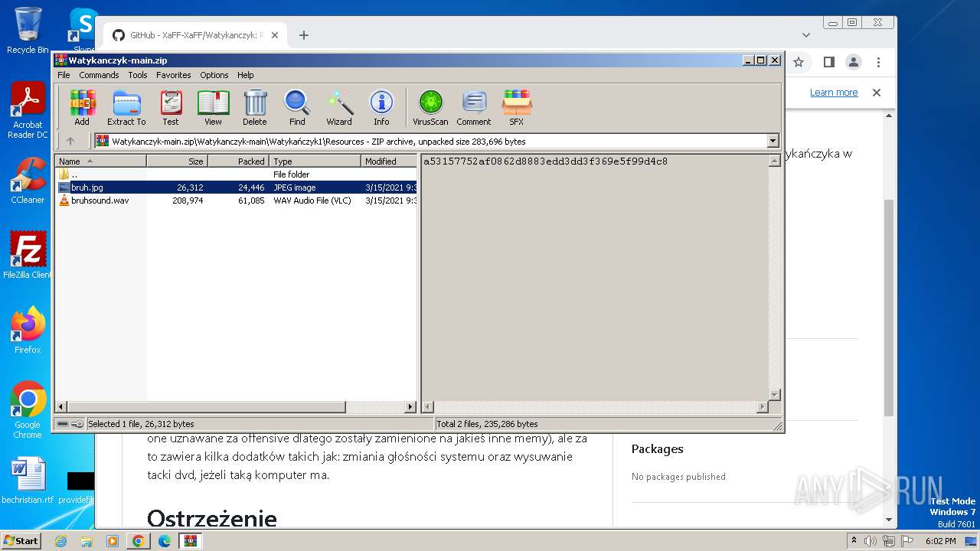Click Packages heading on GitHub page
This screenshot has height=551, width=980.
coord(658,449)
